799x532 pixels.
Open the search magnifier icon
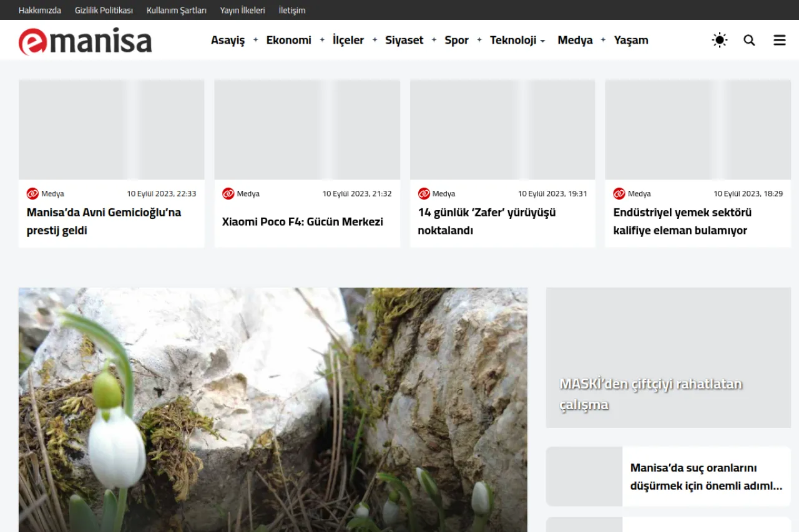tap(750, 40)
